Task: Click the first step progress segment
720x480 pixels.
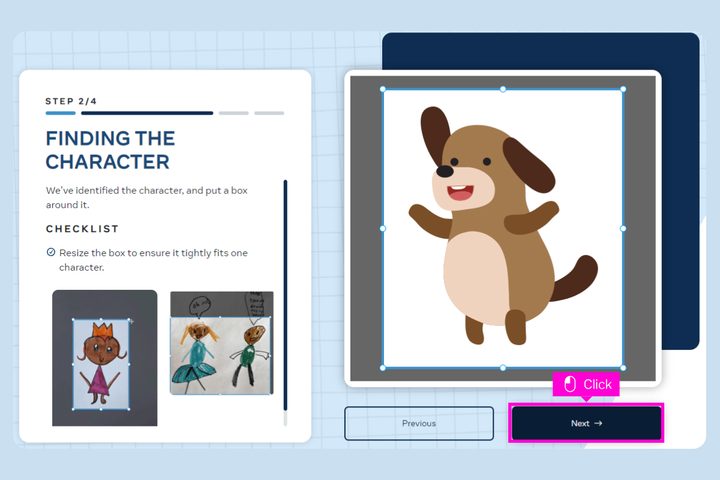Action: [61, 113]
